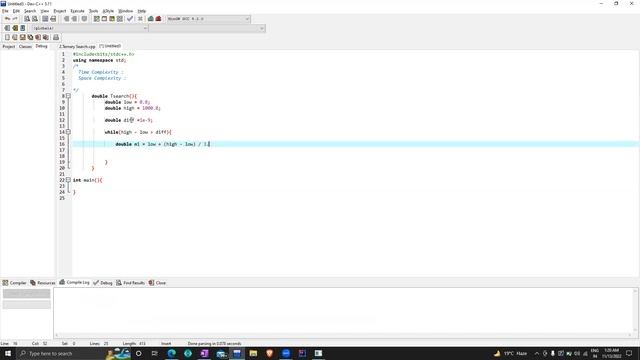
Task: Open Find via the toolbar icon
Action: point(27,19)
